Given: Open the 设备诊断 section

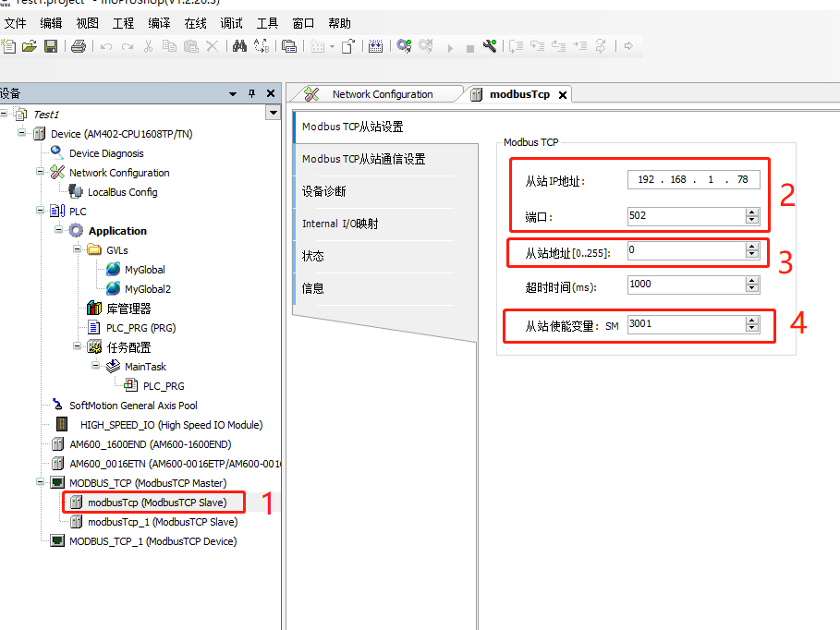Looking at the screenshot, I should point(324,191).
